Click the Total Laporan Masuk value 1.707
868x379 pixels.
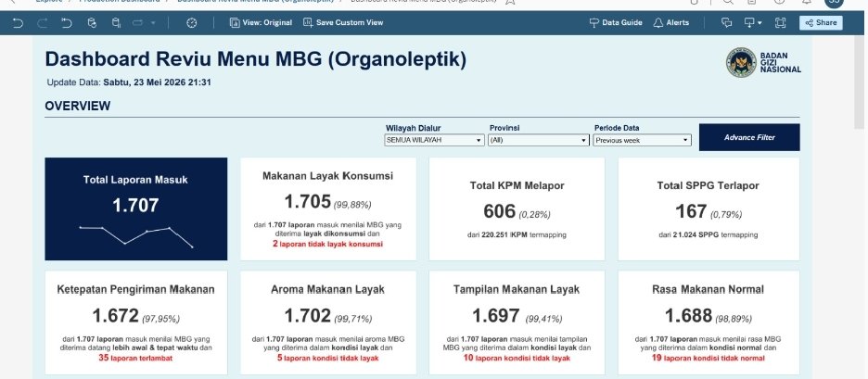pyautogui.click(x=135, y=206)
